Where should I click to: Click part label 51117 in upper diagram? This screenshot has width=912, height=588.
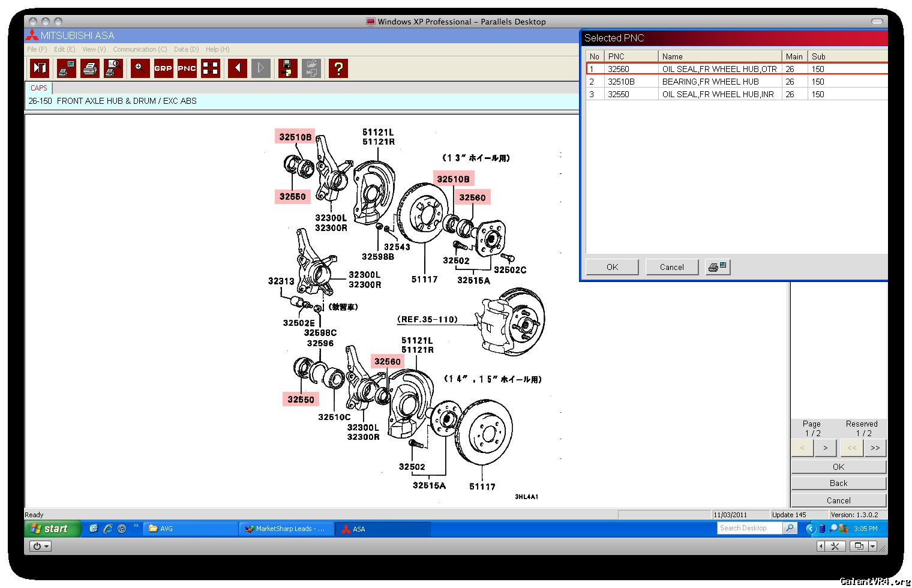coord(424,279)
